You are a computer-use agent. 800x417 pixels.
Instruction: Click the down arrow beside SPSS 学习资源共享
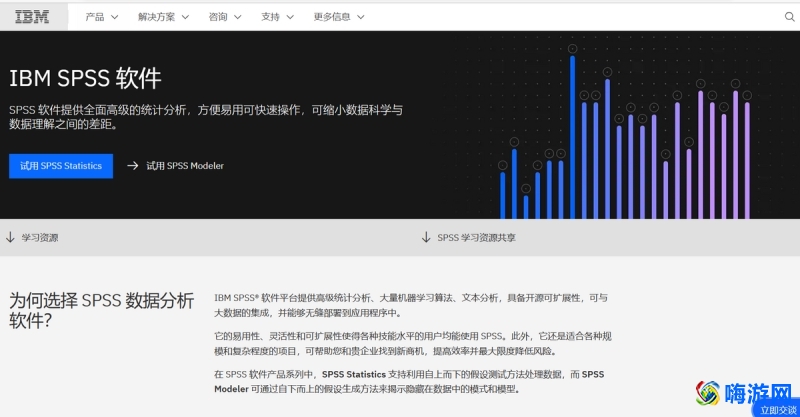pyautogui.click(x=426, y=237)
